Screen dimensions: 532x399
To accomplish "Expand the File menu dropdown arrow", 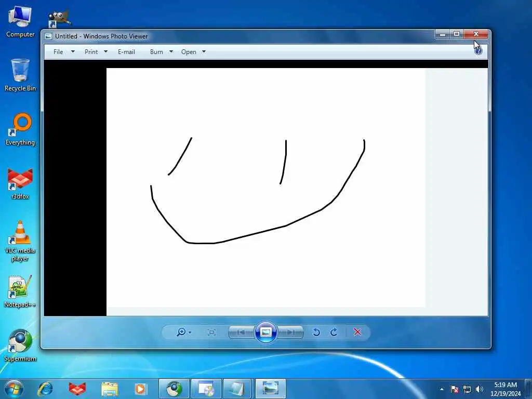I will coord(73,51).
